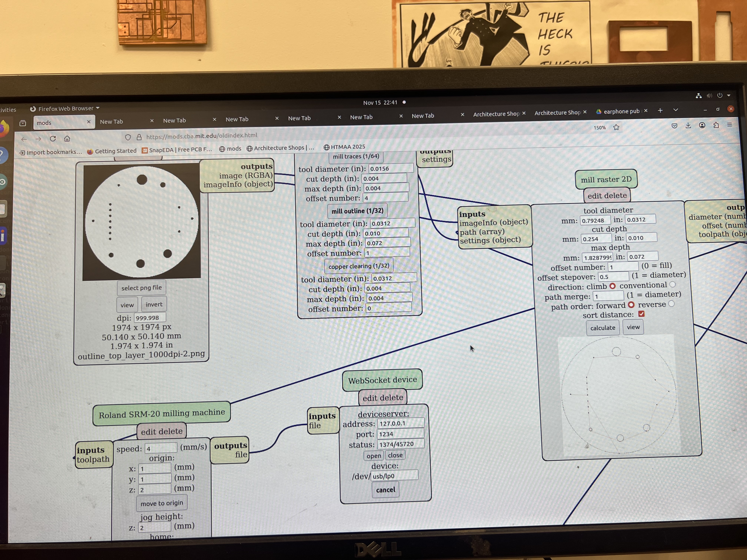
Task: Click Save to Pocket icon
Action: [x=674, y=126]
